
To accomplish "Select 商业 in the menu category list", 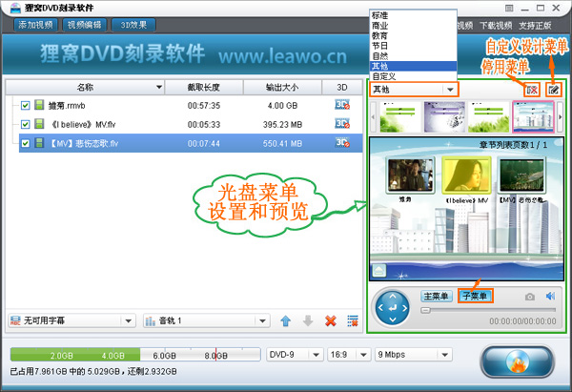I will 413,26.
